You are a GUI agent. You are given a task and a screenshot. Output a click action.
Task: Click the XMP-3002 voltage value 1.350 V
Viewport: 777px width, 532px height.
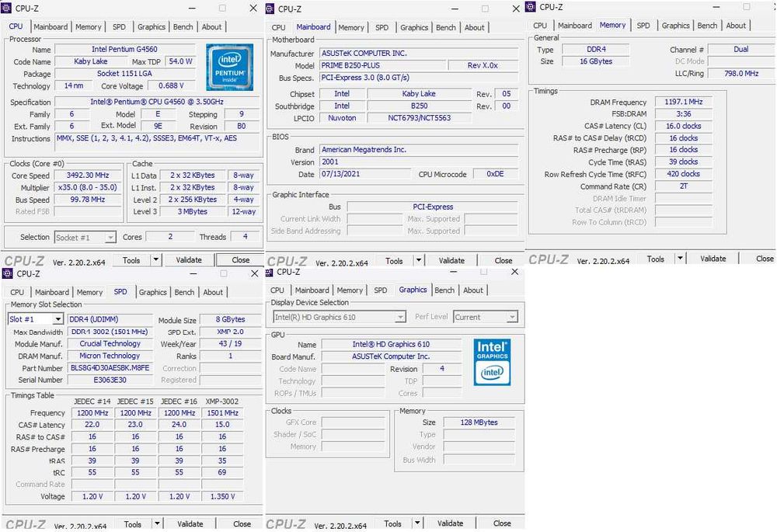[222, 495]
